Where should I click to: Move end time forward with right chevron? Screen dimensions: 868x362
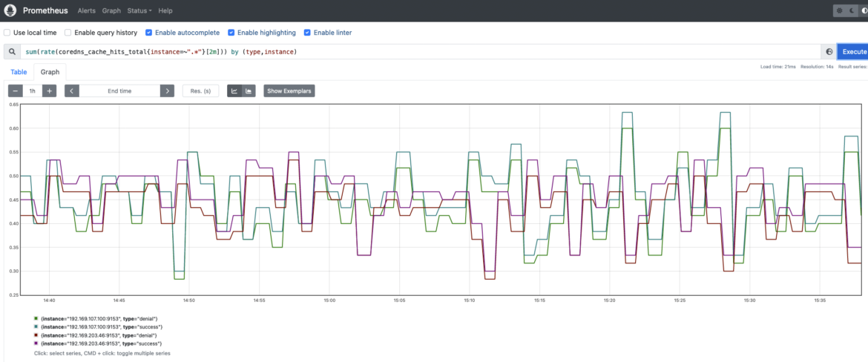tap(167, 90)
